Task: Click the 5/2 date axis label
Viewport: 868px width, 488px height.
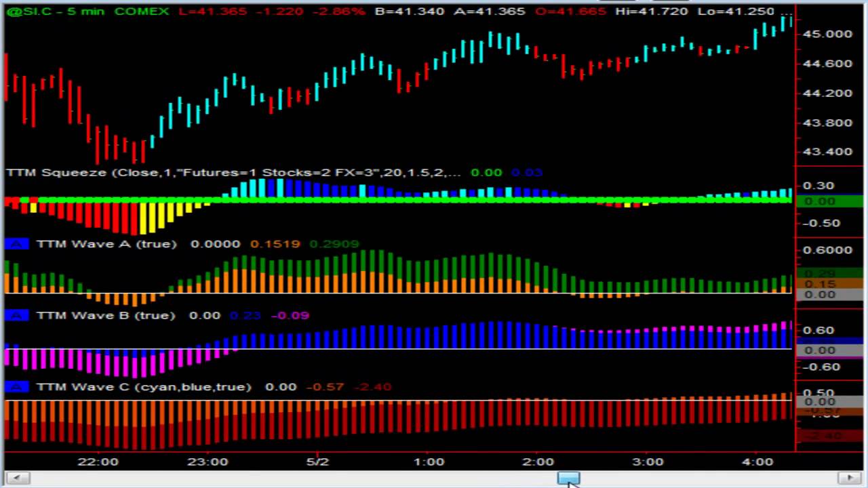Action: (x=317, y=462)
